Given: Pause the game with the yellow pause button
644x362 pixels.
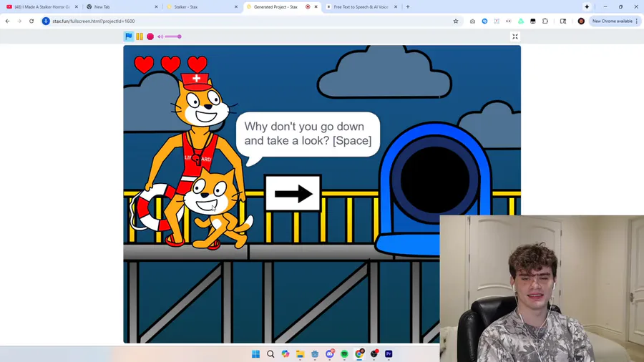Looking at the screenshot, I should click(x=140, y=36).
